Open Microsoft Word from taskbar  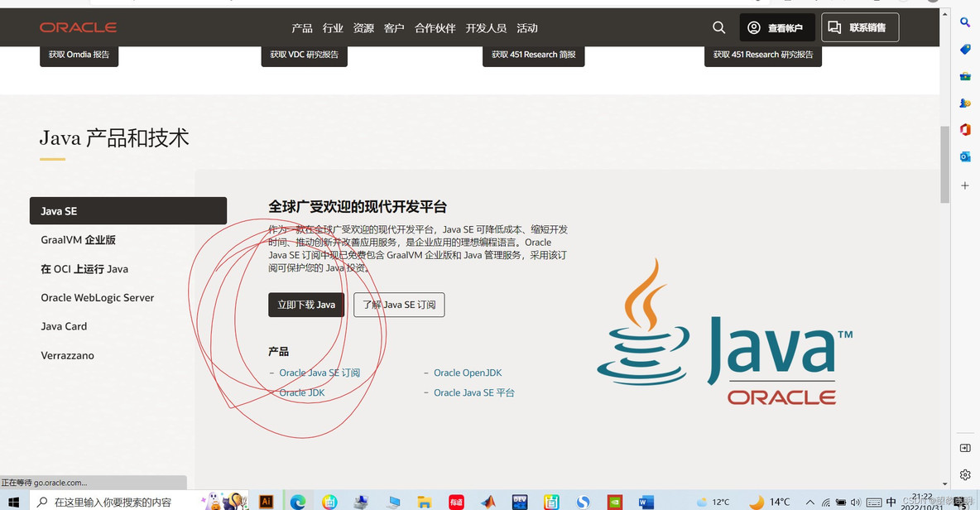(x=646, y=502)
